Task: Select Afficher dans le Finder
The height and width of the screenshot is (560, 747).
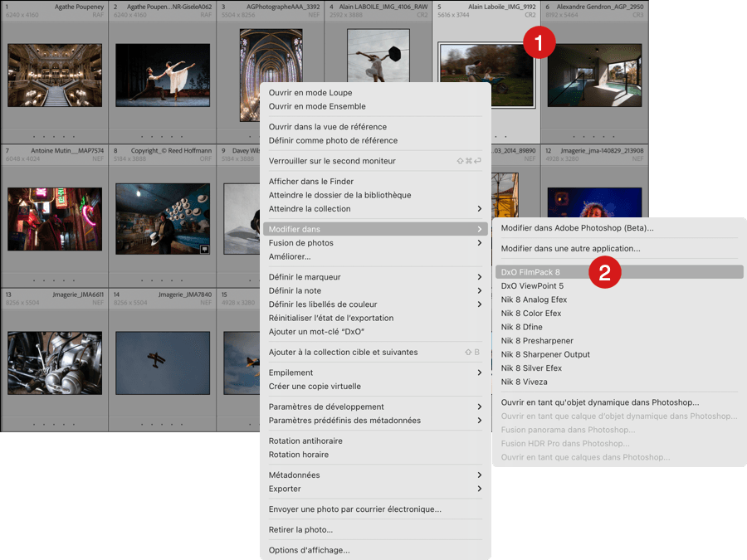Action: coord(311,182)
